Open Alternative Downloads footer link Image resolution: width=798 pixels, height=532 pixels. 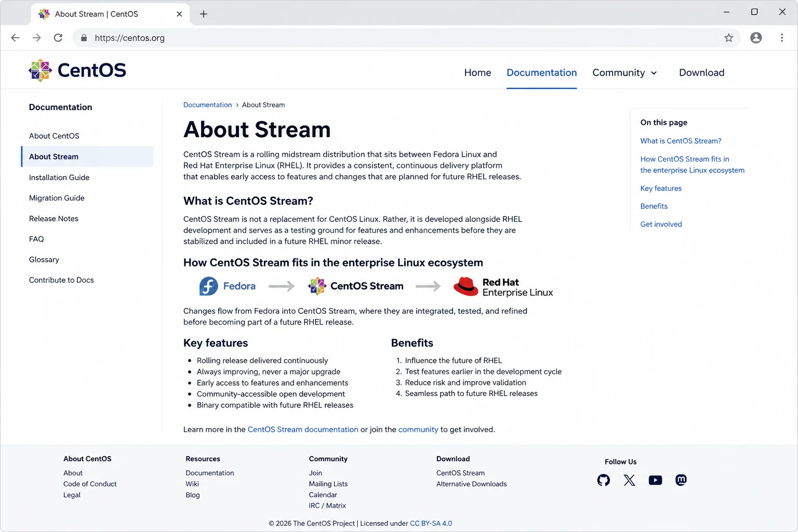coord(471,484)
